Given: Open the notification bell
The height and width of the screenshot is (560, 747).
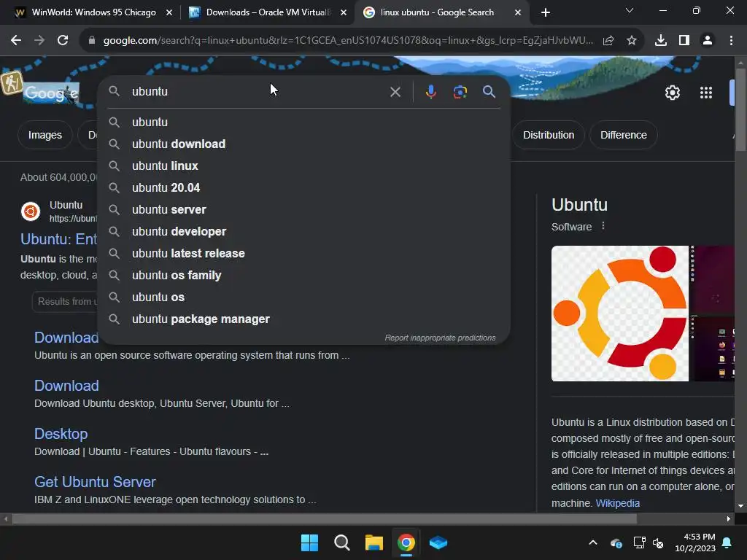Looking at the screenshot, I should [727, 542].
